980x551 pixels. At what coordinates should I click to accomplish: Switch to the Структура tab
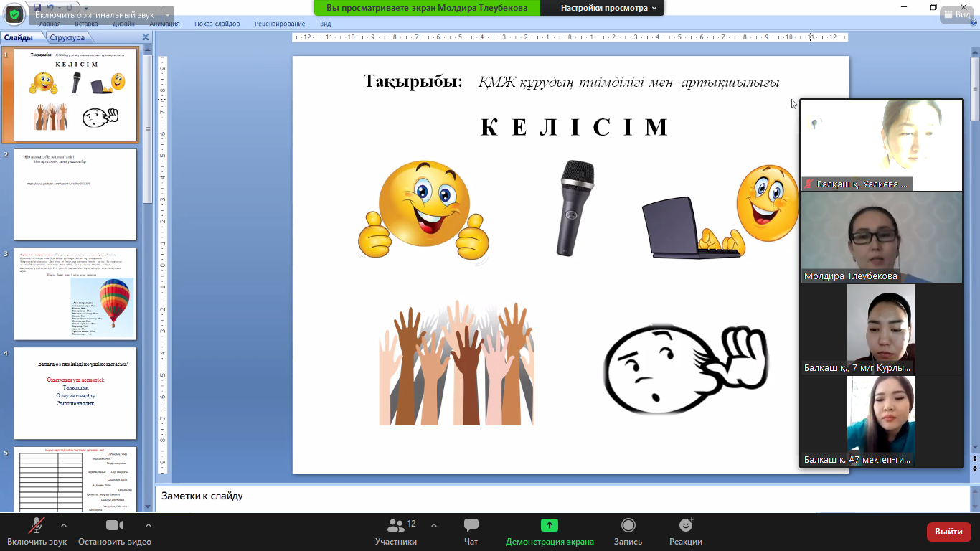67,37
